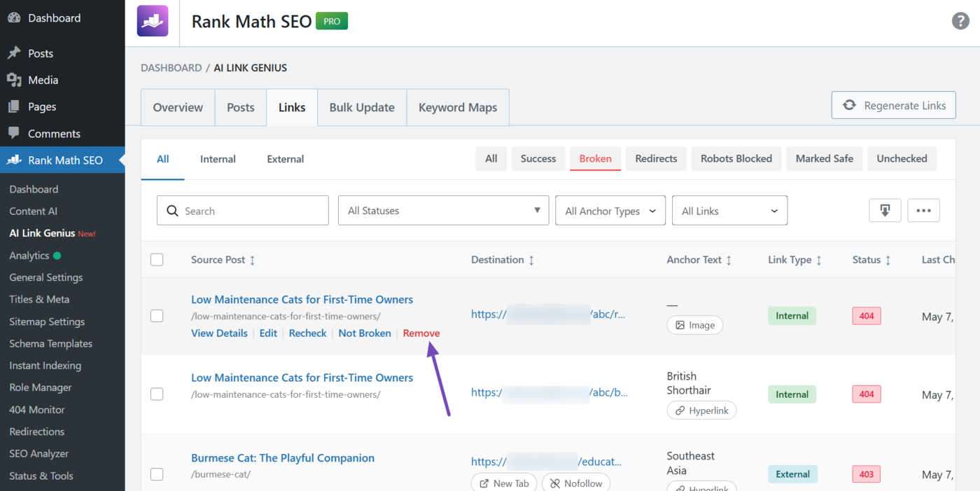Viewport: 980px width, 491px height.
Task: Sort by Anchor Text arrows icon
Action: tap(729, 260)
